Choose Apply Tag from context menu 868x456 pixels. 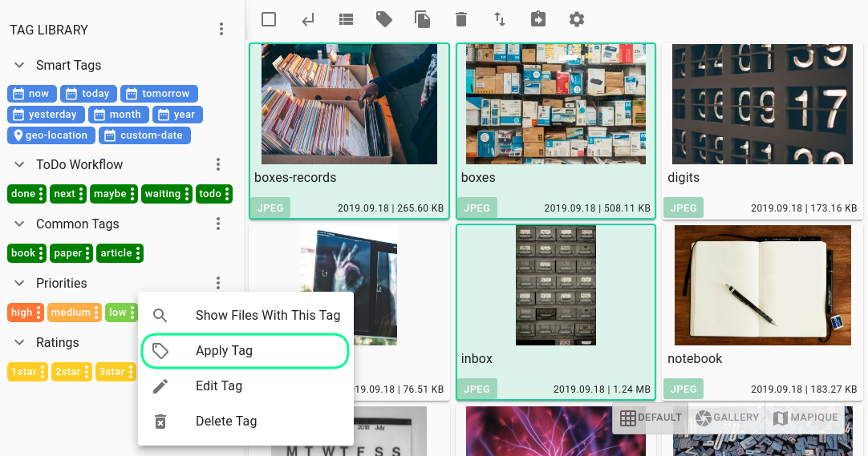tap(245, 350)
